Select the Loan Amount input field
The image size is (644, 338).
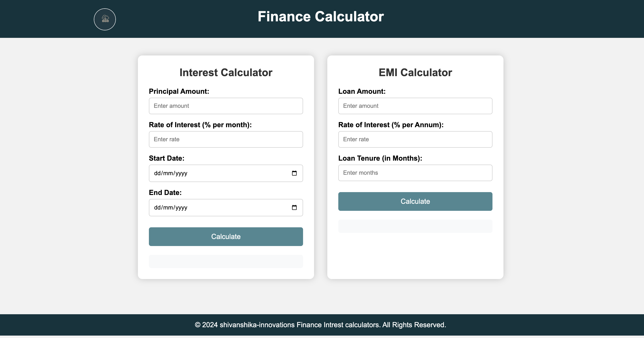415,106
